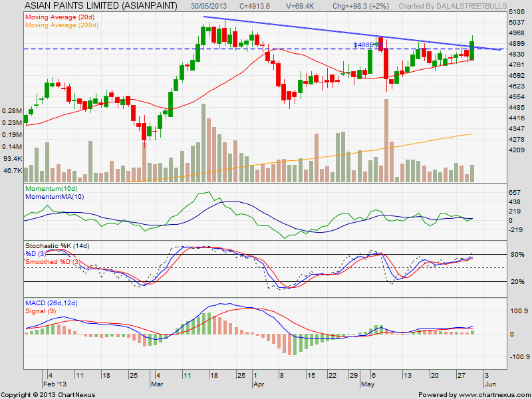Select the date 30/05/2013 in header
The height and width of the screenshot is (399, 532).
[x=209, y=6]
